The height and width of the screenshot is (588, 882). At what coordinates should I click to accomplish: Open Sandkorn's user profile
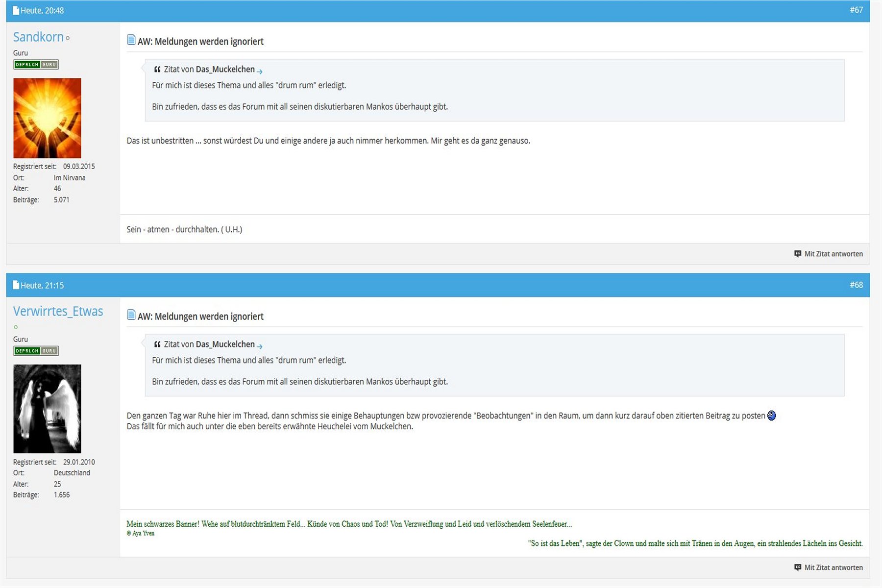tap(38, 37)
